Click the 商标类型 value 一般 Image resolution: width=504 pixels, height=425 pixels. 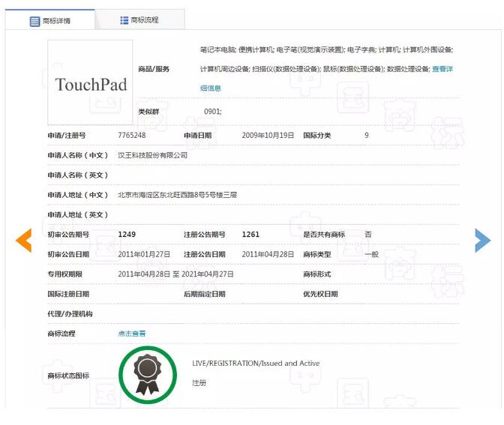click(x=371, y=254)
